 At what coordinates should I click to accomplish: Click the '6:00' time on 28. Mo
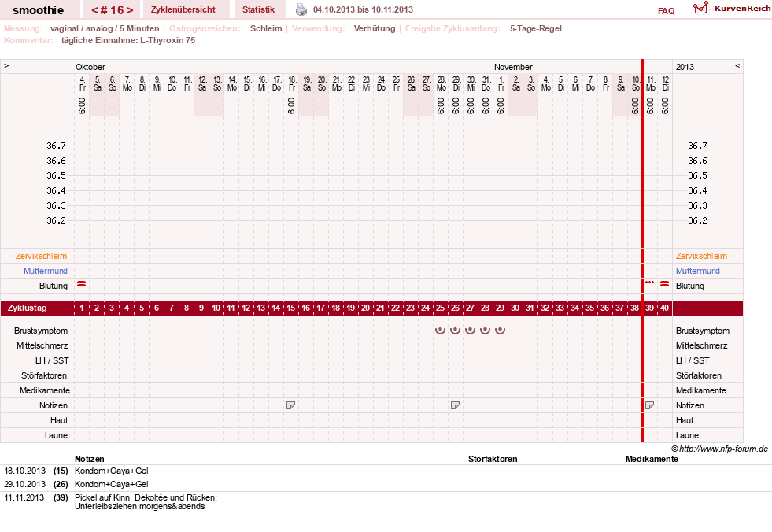pos(441,105)
